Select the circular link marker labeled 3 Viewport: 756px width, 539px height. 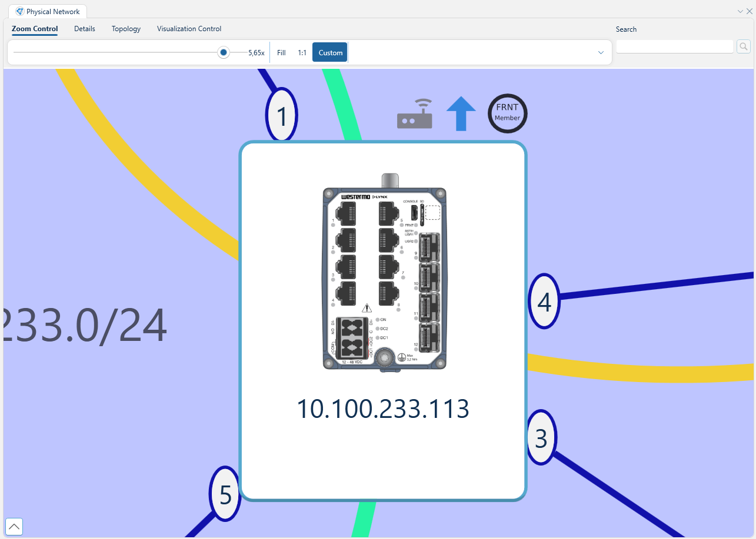(x=541, y=437)
